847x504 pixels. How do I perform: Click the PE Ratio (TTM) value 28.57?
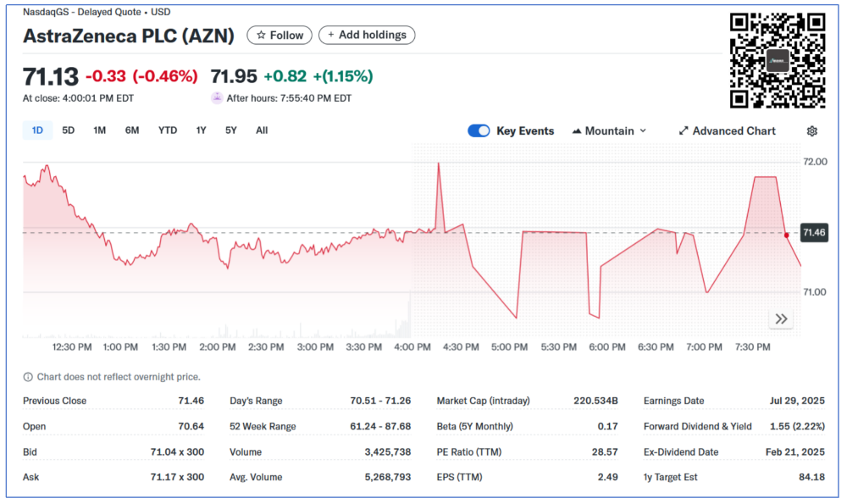tap(605, 451)
